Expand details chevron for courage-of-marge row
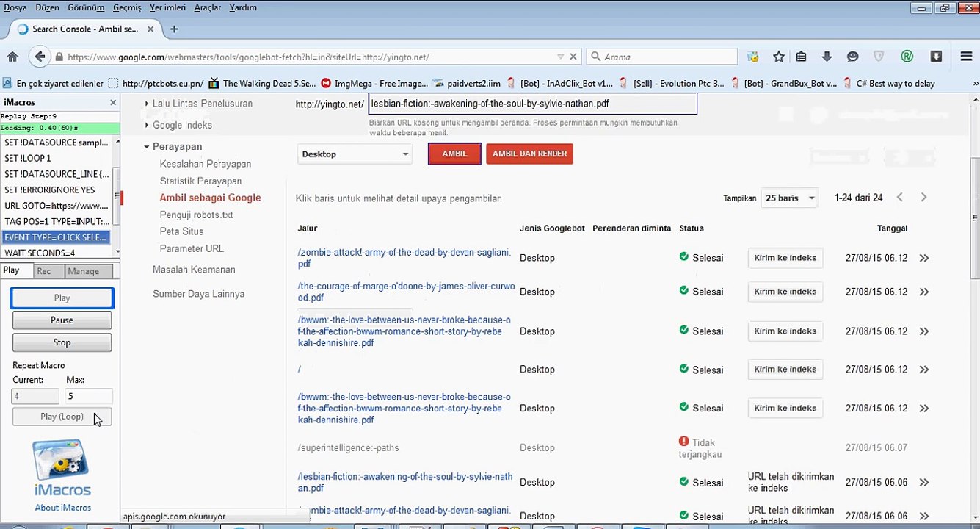 click(924, 292)
